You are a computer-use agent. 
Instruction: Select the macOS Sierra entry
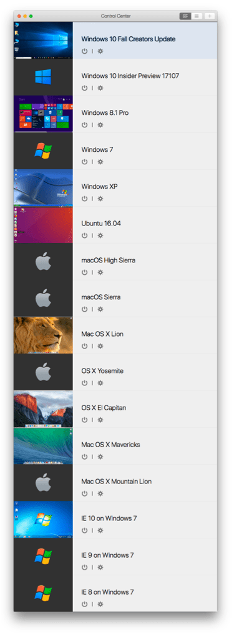(115, 299)
